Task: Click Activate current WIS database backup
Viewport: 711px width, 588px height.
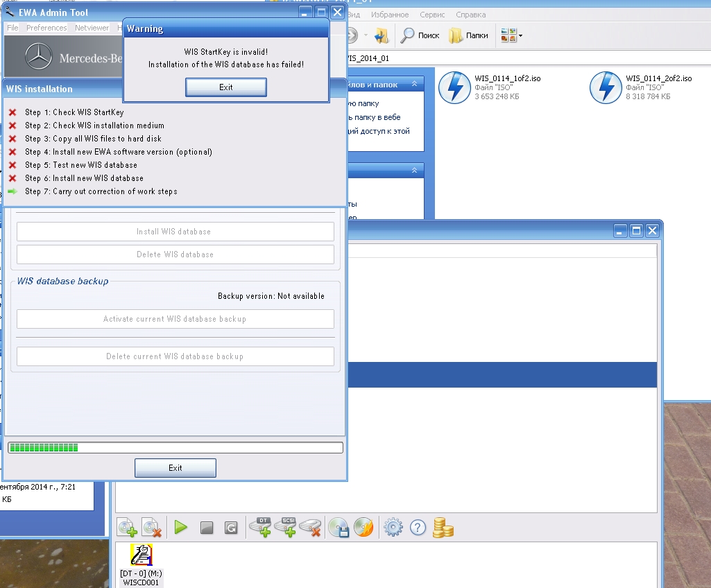Action: click(175, 319)
